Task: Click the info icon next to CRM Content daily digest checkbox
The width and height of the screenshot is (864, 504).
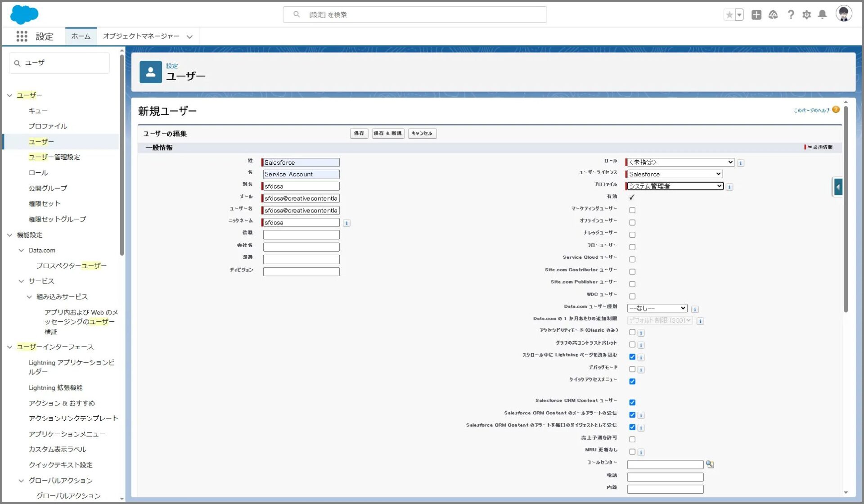Action: (641, 427)
